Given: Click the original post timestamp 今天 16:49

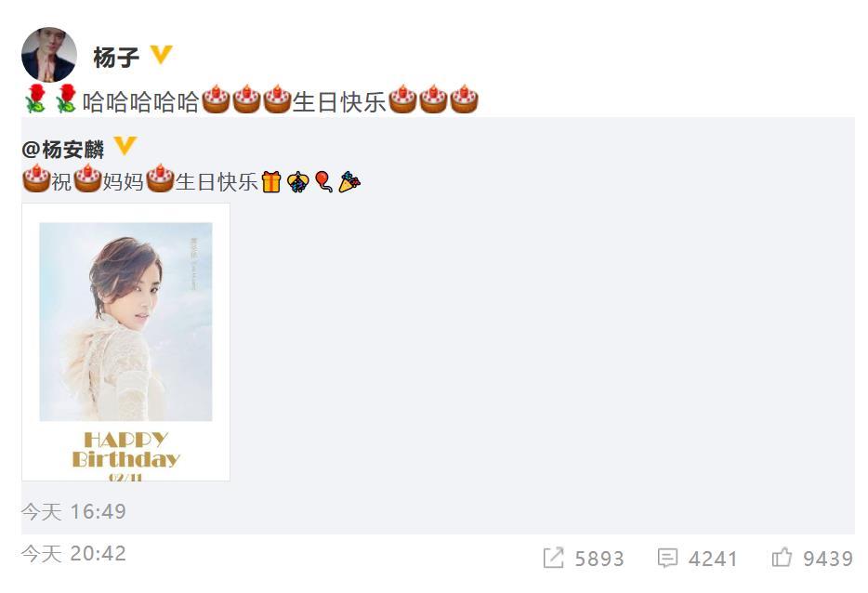Looking at the screenshot, I should click(73, 511).
